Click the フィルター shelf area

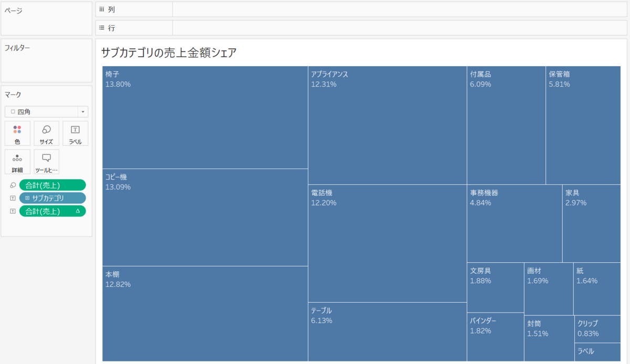(47, 61)
